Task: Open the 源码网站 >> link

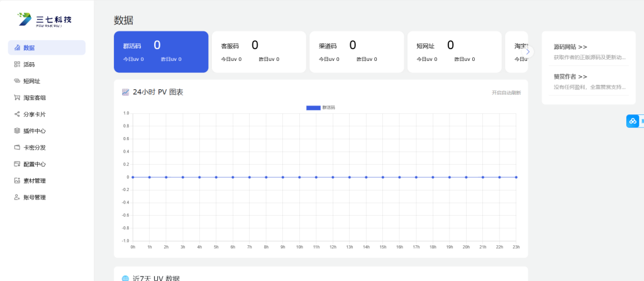Action: pos(570,47)
